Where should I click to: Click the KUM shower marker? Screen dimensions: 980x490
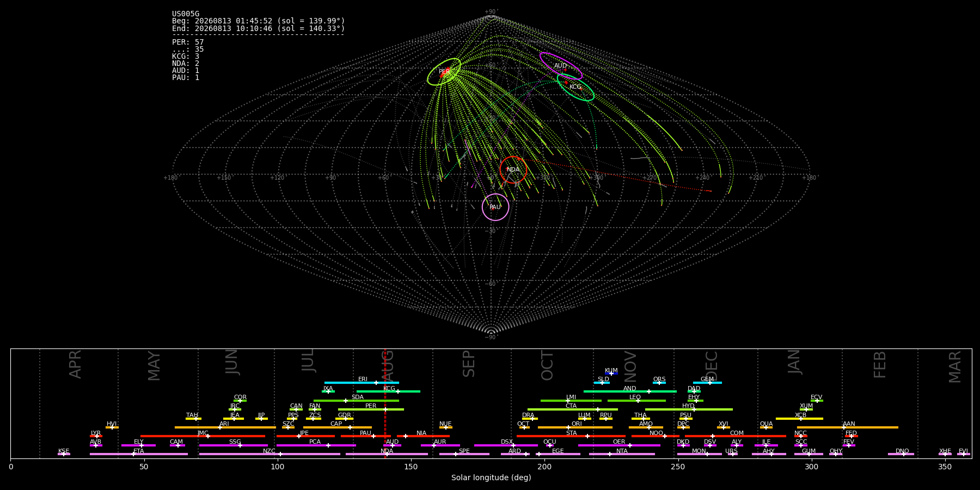pos(611,373)
